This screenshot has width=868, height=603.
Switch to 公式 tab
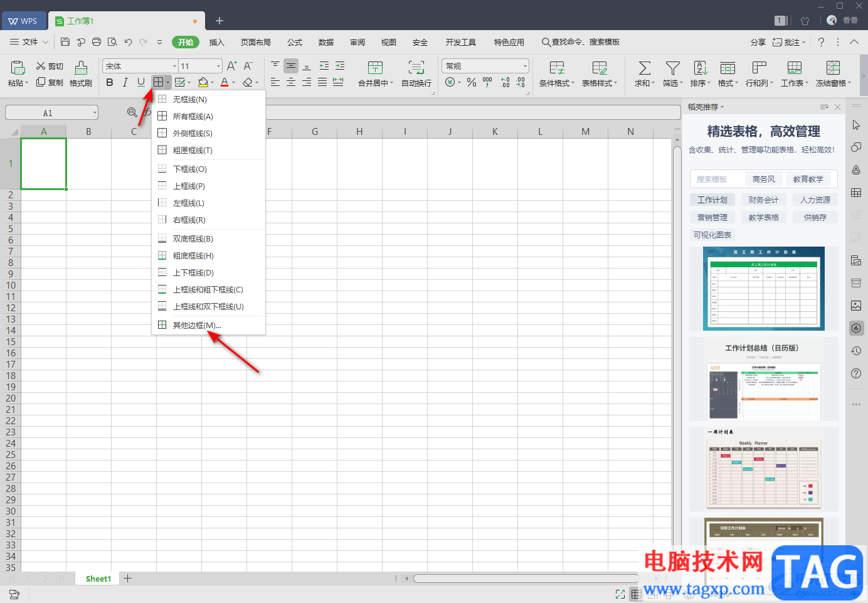coord(295,42)
